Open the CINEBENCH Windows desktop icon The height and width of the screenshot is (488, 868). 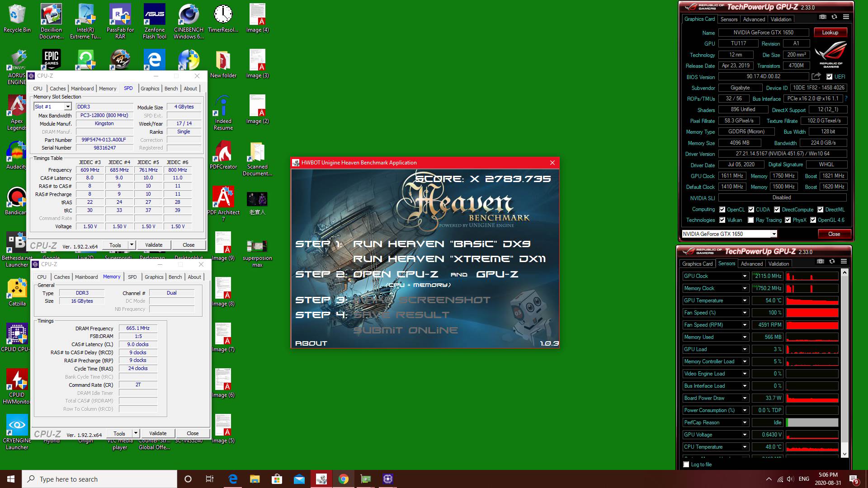[189, 21]
